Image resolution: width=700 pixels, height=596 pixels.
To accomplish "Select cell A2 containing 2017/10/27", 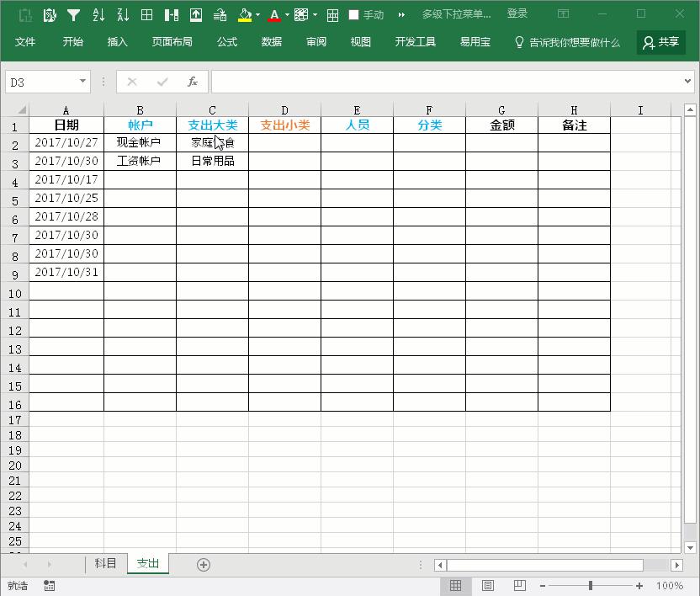I will click(66, 142).
